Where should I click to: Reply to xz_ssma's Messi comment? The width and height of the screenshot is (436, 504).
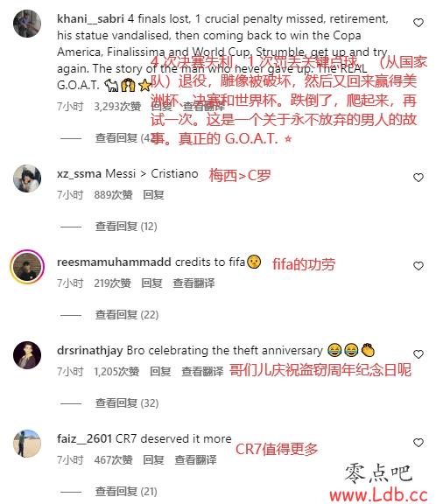click(153, 195)
